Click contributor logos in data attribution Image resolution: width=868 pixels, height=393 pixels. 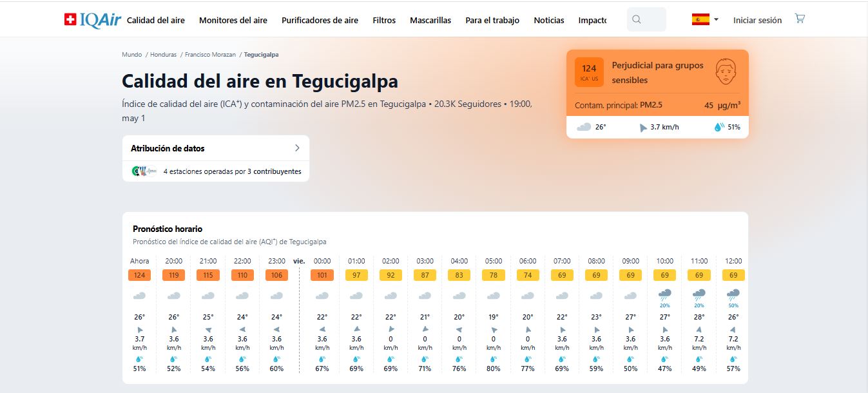point(144,171)
